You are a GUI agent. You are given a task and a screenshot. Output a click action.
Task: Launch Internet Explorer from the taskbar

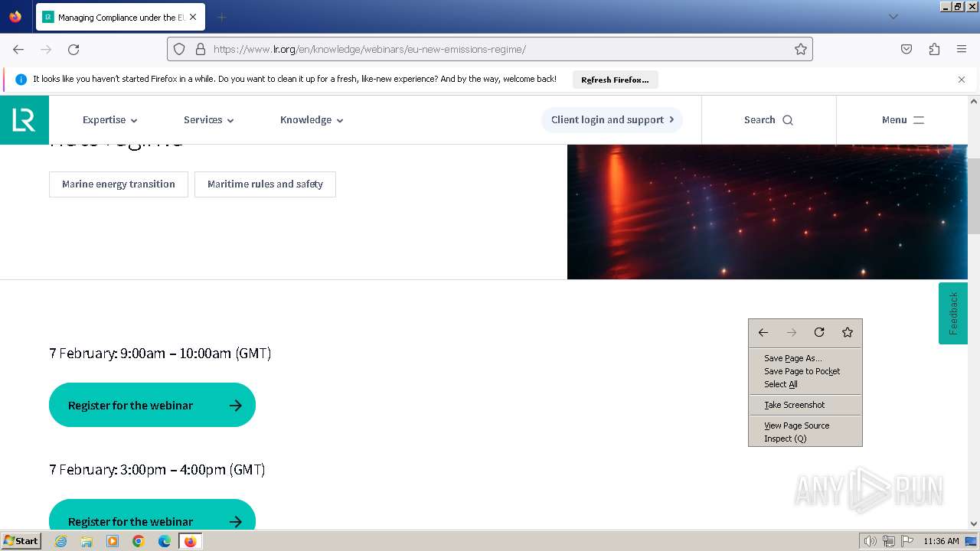pos(60,541)
